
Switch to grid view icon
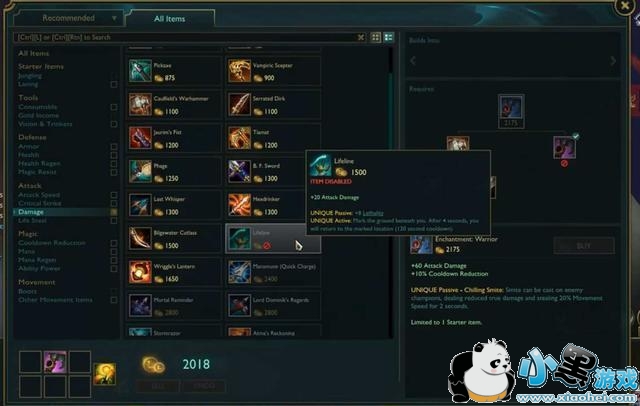(x=376, y=38)
